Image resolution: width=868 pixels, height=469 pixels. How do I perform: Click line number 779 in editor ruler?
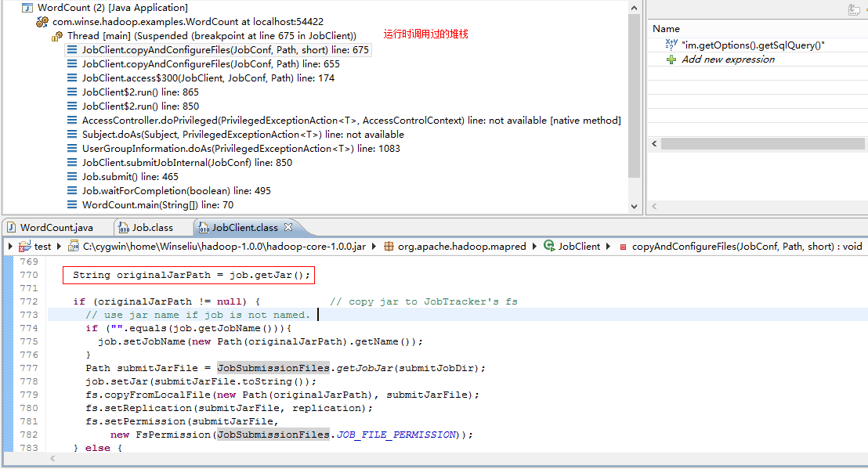pyautogui.click(x=29, y=395)
